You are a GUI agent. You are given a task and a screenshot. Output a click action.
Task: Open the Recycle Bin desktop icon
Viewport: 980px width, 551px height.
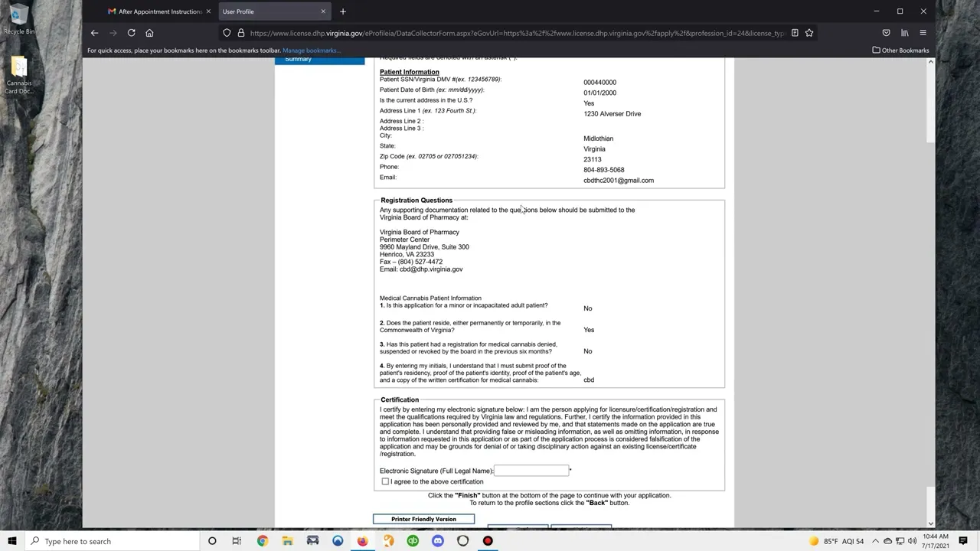[18, 19]
